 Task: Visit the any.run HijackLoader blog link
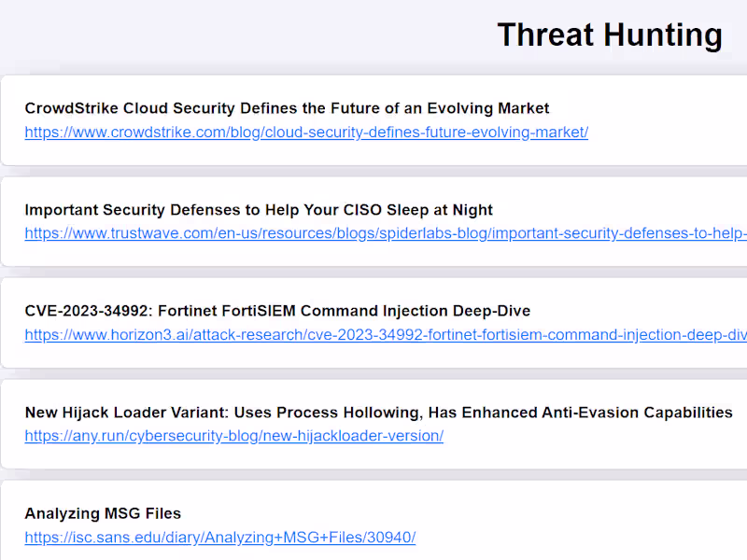click(x=233, y=436)
